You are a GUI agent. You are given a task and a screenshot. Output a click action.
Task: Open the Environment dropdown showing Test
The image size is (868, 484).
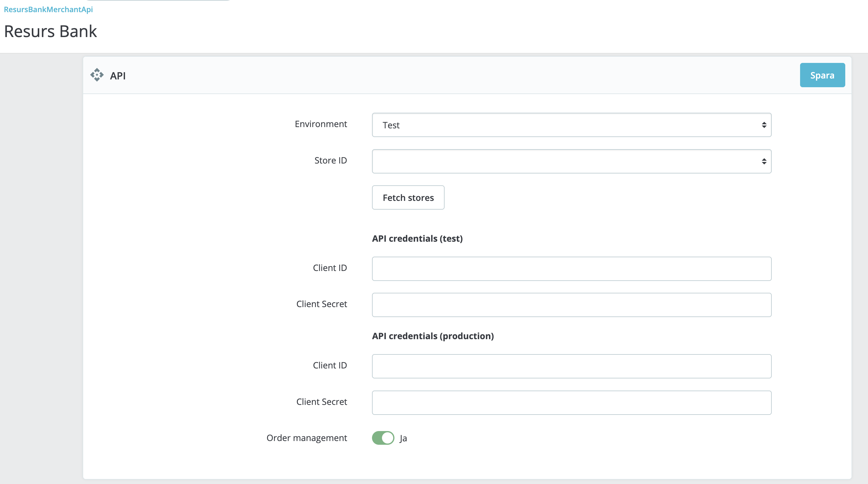(571, 125)
